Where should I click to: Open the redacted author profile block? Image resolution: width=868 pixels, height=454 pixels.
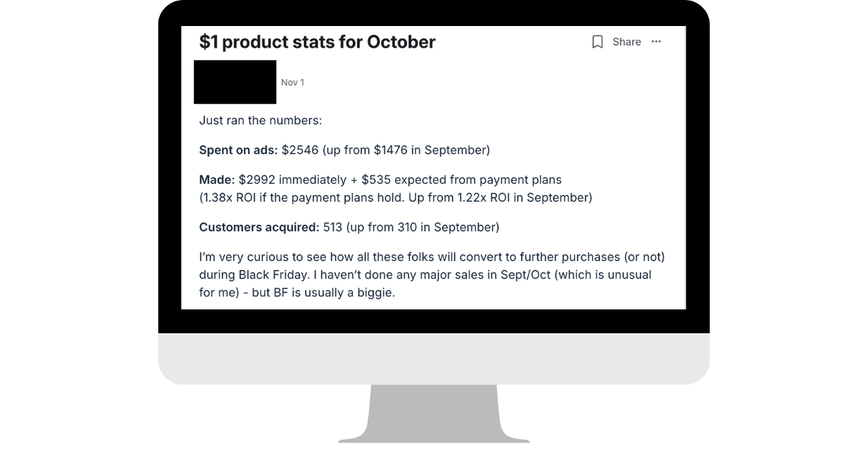[236, 82]
